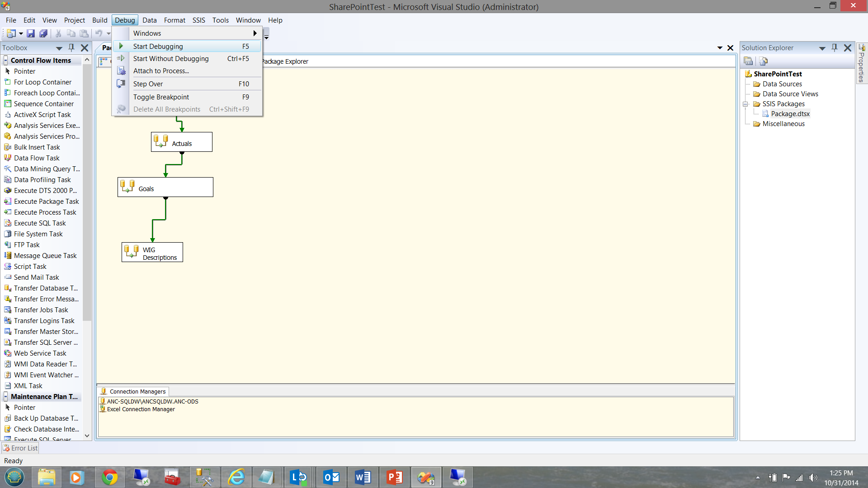Screen dimensions: 868x488
Task: Pick the Script Task toolbox item
Action: [30, 267]
